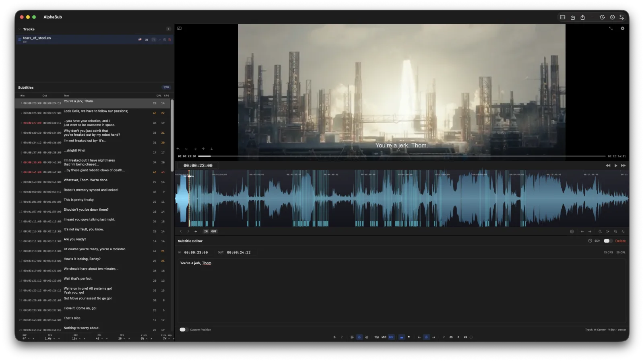The height and width of the screenshot is (361, 644).
Task: Set vertical position to Bot
Action: [391, 337]
